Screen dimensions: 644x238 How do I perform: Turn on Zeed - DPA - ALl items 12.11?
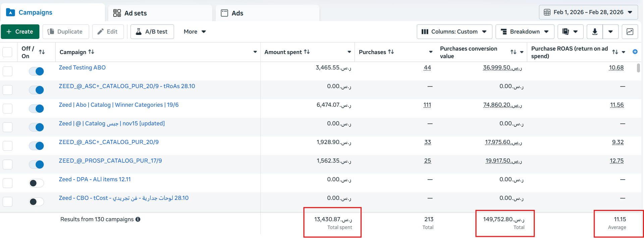point(36,183)
